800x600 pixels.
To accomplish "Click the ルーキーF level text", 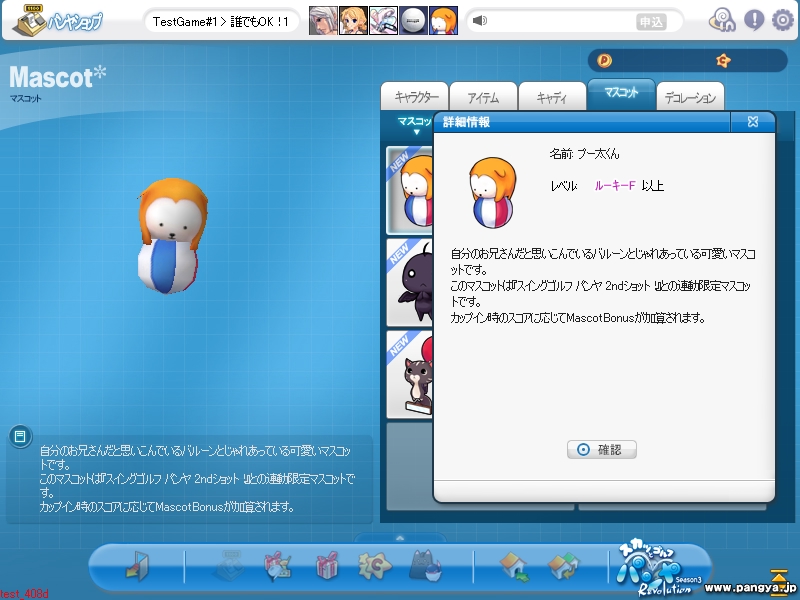I will (x=615, y=186).
